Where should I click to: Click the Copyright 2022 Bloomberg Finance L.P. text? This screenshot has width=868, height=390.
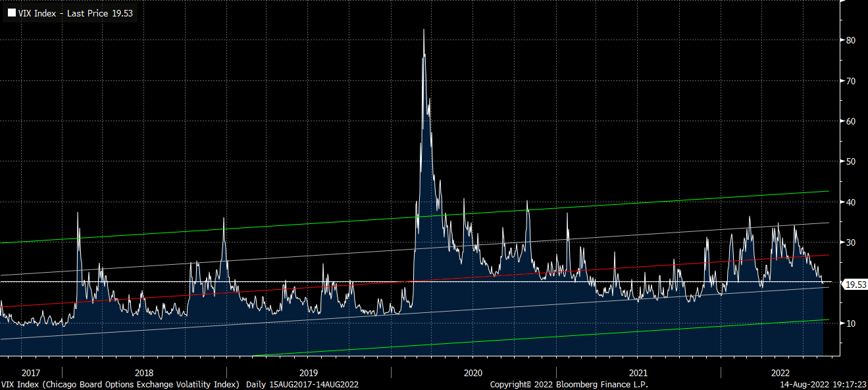(569, 384)
